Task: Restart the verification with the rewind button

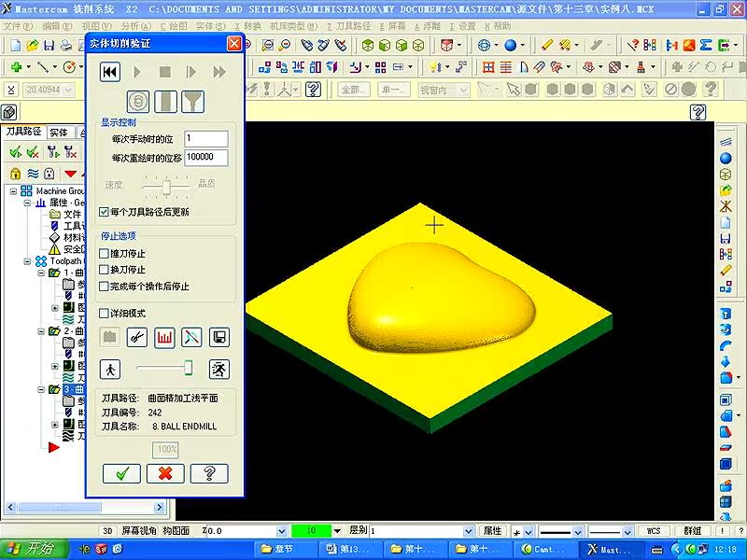Action: point(109,72)
